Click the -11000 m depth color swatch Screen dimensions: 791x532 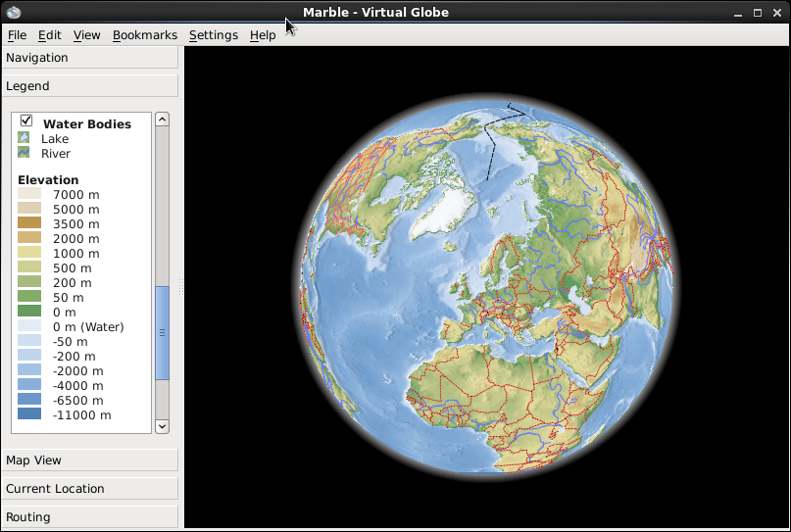tap(29, 415)
